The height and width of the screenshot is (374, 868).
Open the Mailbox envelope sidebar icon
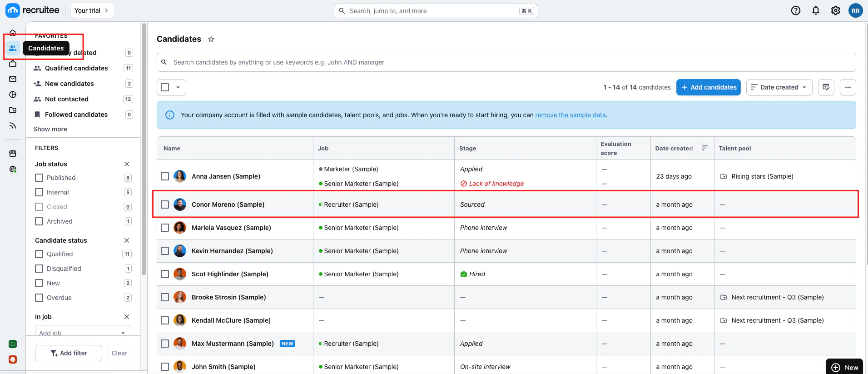[13, 79]
